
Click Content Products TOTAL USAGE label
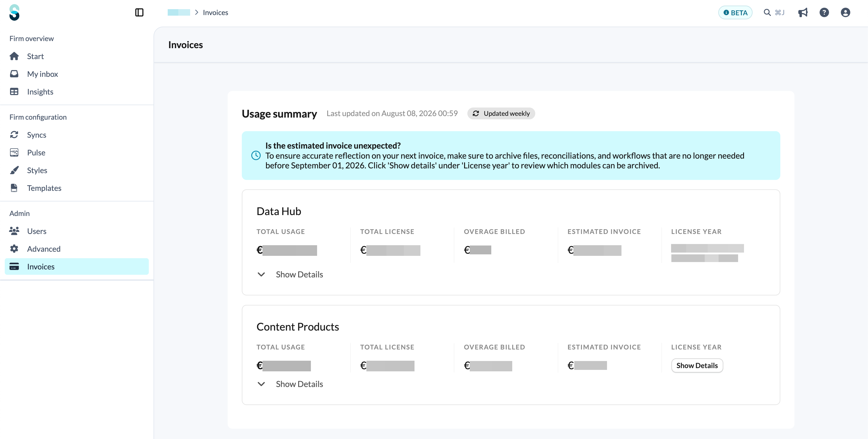pyautogui.click(x=281, y=347)
